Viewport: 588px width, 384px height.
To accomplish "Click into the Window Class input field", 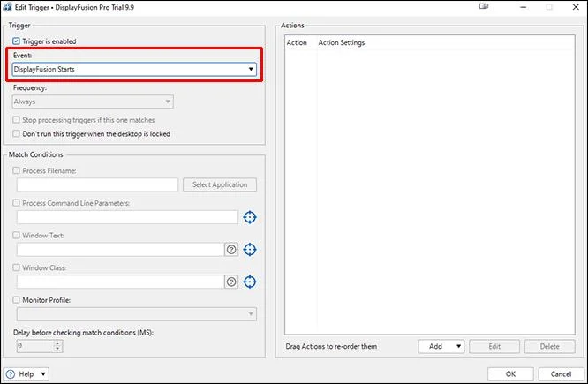I will coord(120,282).
